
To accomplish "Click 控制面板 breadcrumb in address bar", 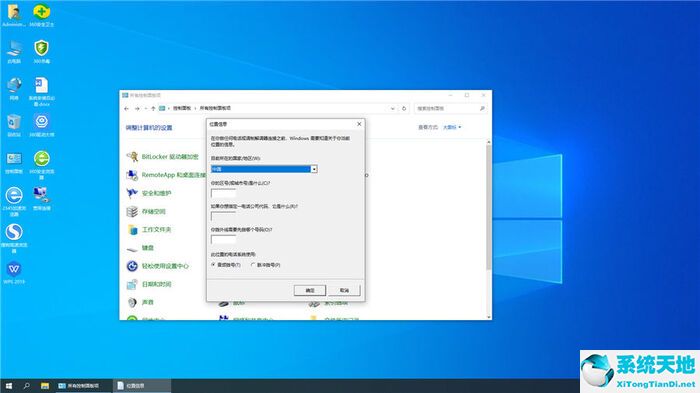I will click(182, 109).
